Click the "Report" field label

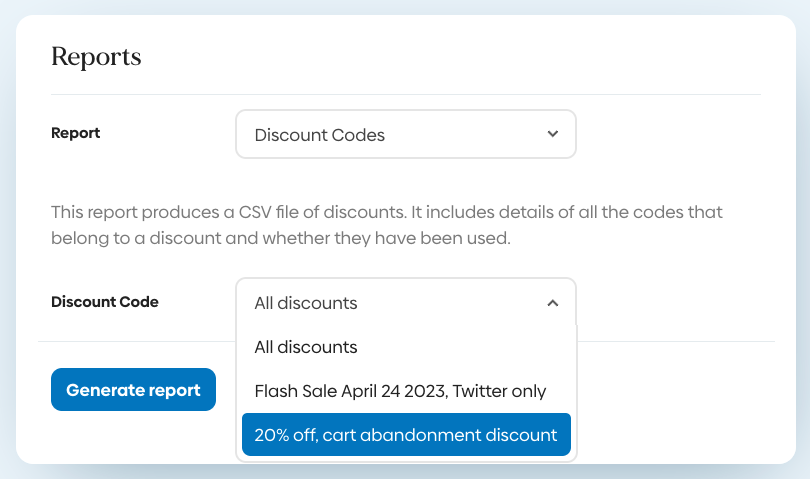pos(76,133)
